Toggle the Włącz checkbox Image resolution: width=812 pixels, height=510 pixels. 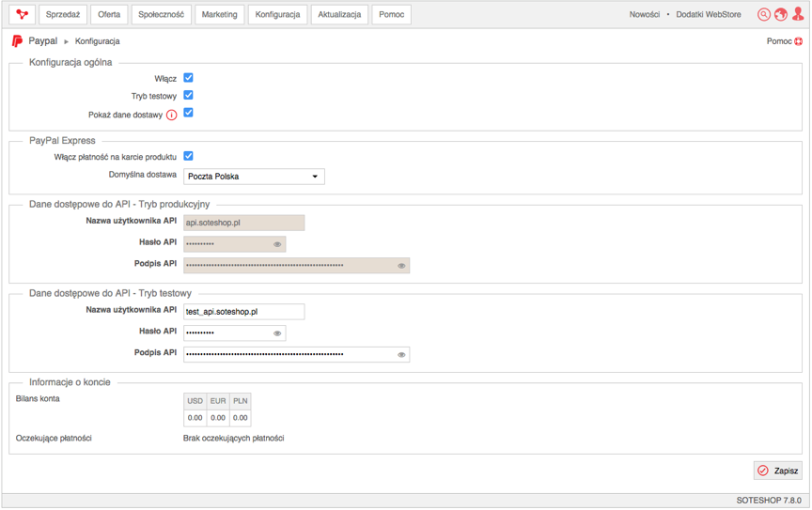tap(189, 78)
